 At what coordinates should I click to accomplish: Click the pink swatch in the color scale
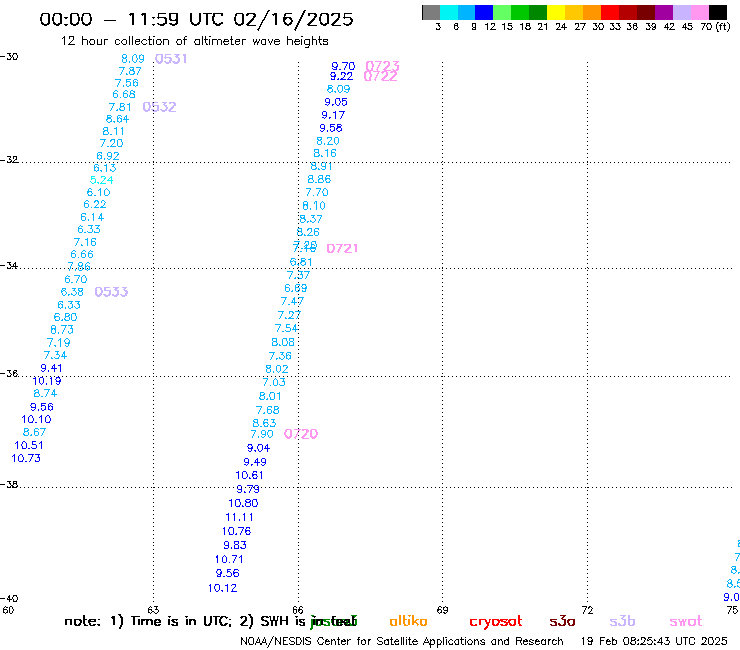pos(700,12)
